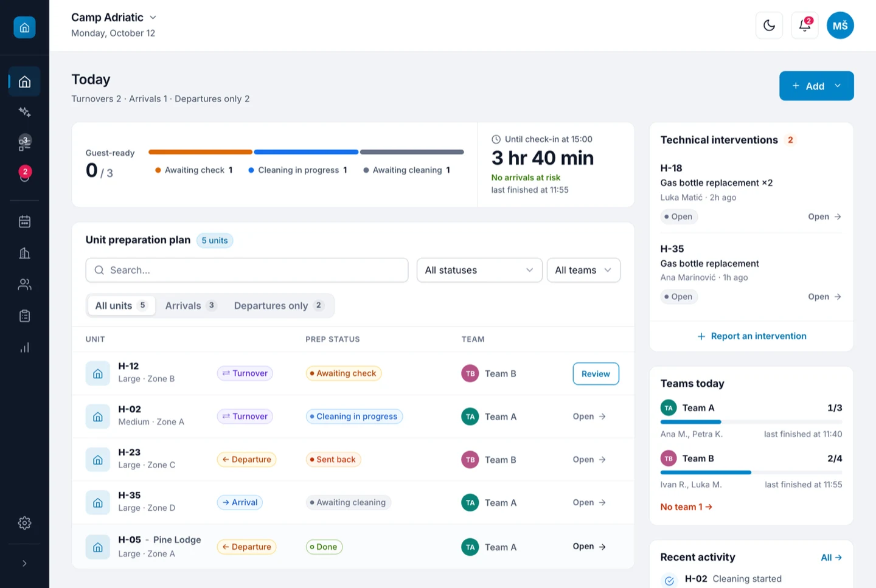Switch to the Departures only tab
Screen dimensions: 876x588
click(279, 305)
